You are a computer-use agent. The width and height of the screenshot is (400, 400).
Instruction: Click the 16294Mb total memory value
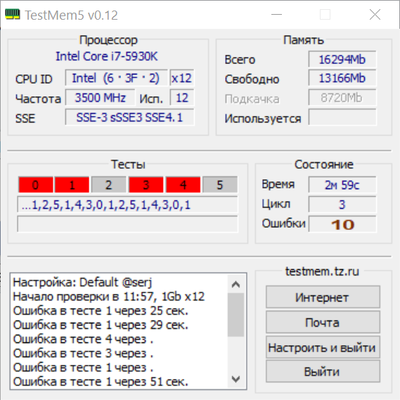342,59
